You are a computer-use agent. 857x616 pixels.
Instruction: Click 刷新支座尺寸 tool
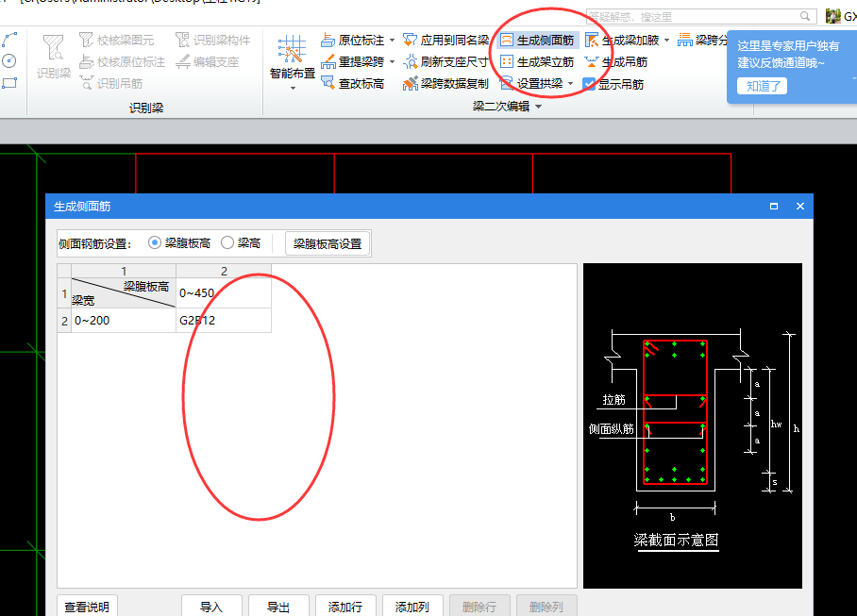tap(446, 61)
